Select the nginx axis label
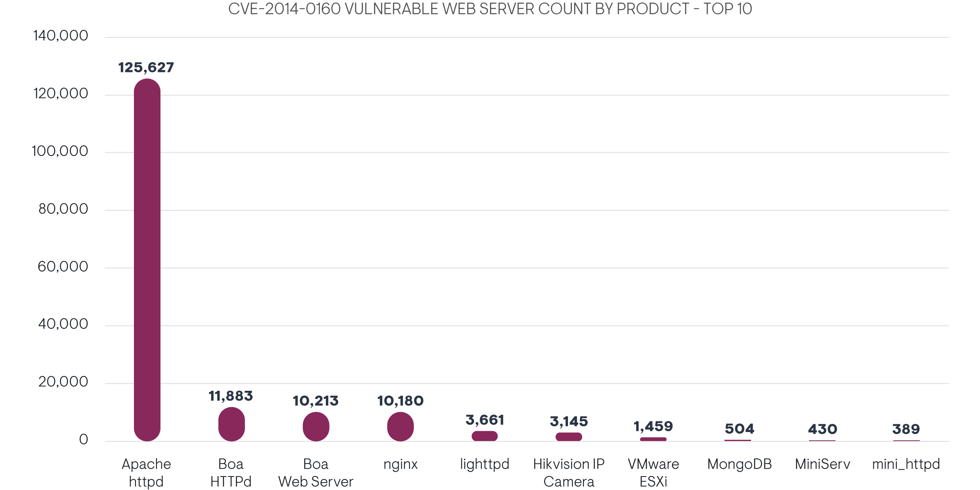The width and height of the screenshot is (980, 490). 401,465
